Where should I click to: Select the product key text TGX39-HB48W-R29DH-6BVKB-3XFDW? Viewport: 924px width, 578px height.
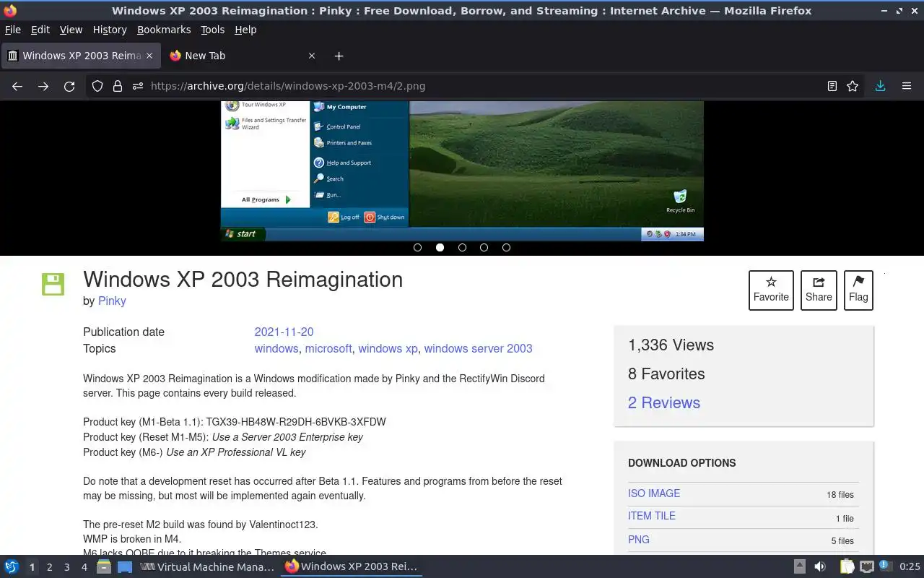click(296, 422)
